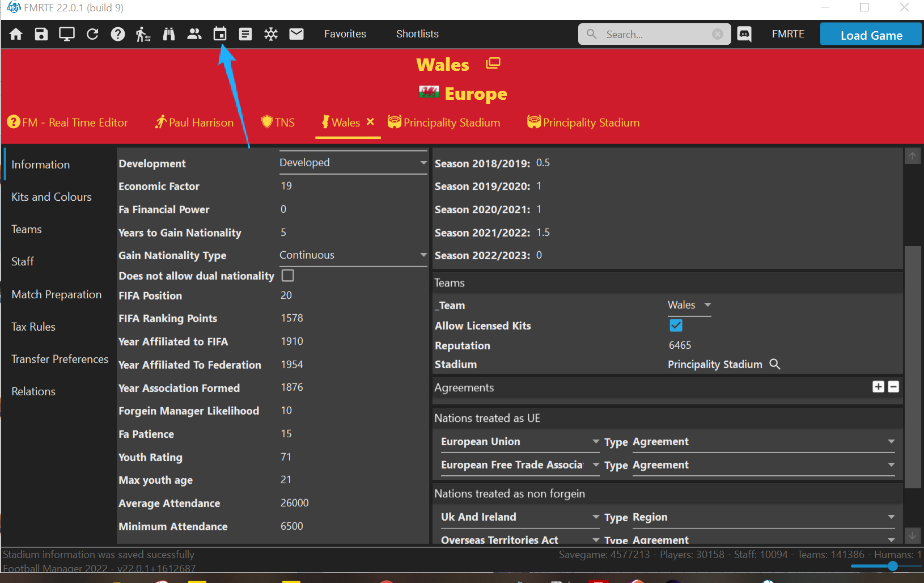Uncheck Allow Licensed Kits checkbox
Viewport: 924px width, 583px height.
pyautogui.click(x=676, y=326)
